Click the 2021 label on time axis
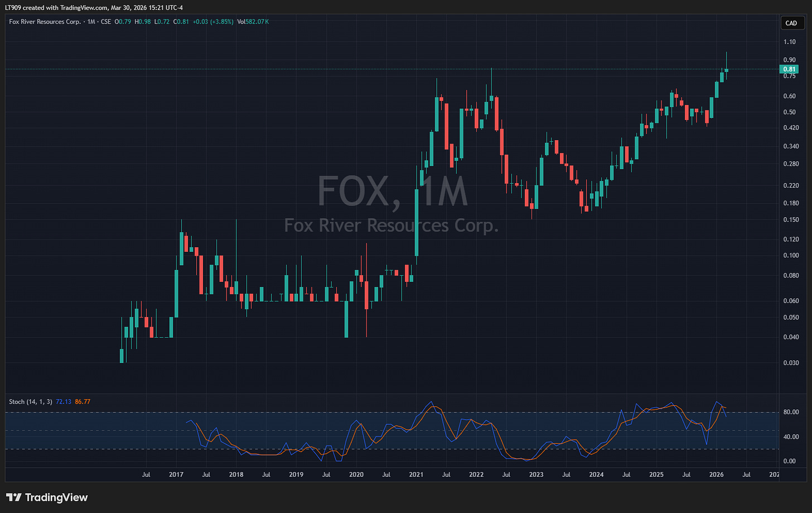 pyautogui.click(x=416, y=475)
